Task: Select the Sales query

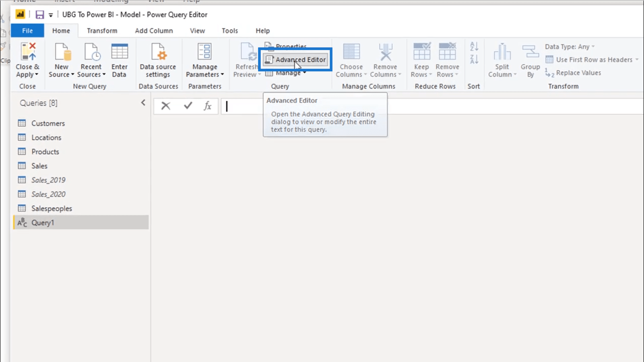Action: pyautogui.click(x=80, y=166)
